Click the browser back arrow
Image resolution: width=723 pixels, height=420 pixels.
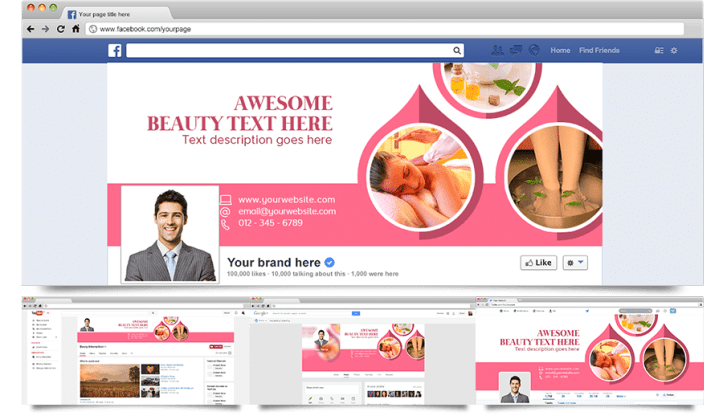click(x=31, y=29)
